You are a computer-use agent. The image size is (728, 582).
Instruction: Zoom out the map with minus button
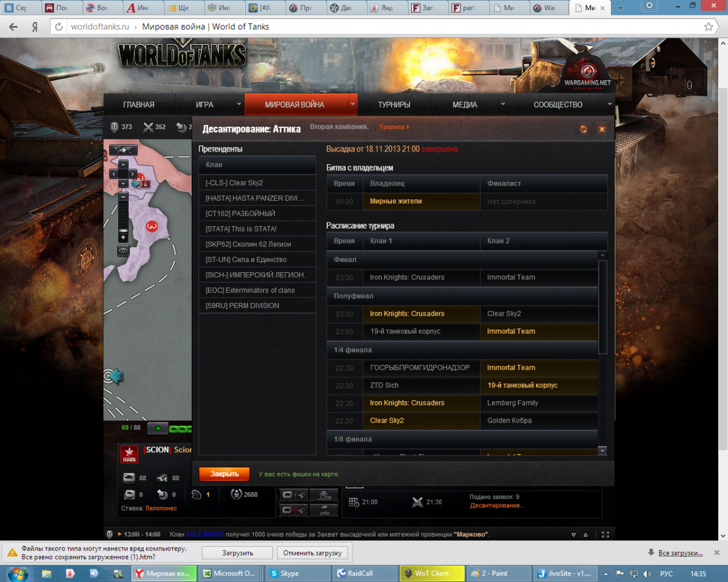123,197
